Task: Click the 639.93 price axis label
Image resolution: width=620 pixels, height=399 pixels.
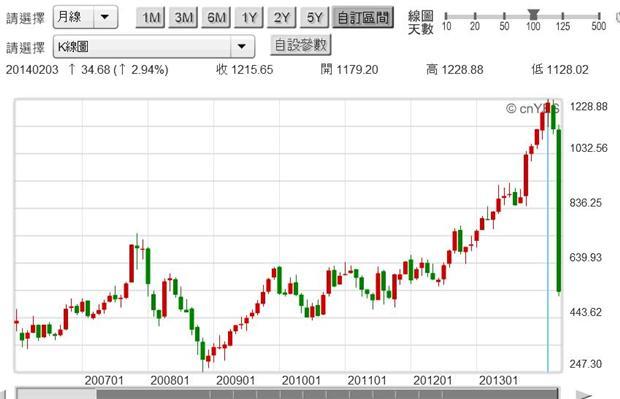Action: click(586, 257)
